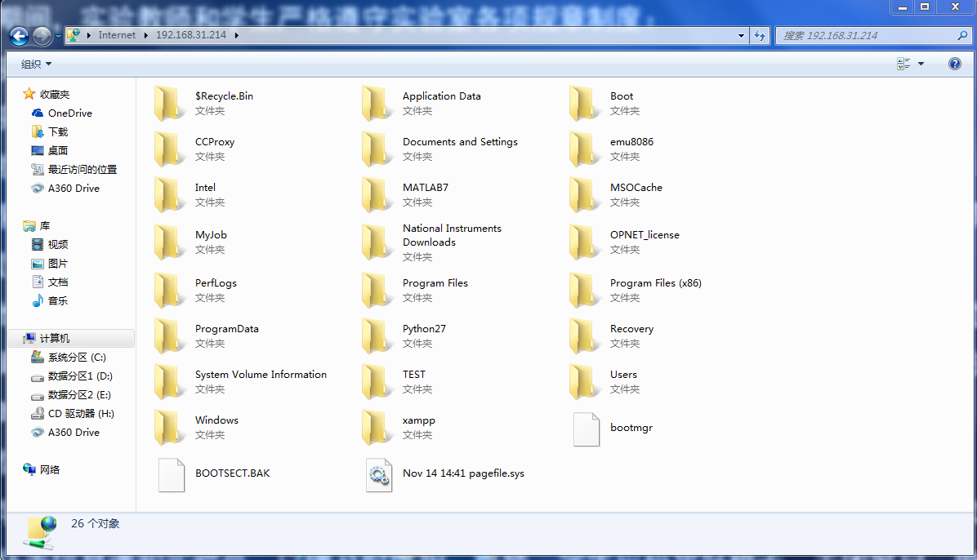Open the recent pages dropdown arrow
The width and height of the screenshot is (977, 560).
tap(58, 37)
